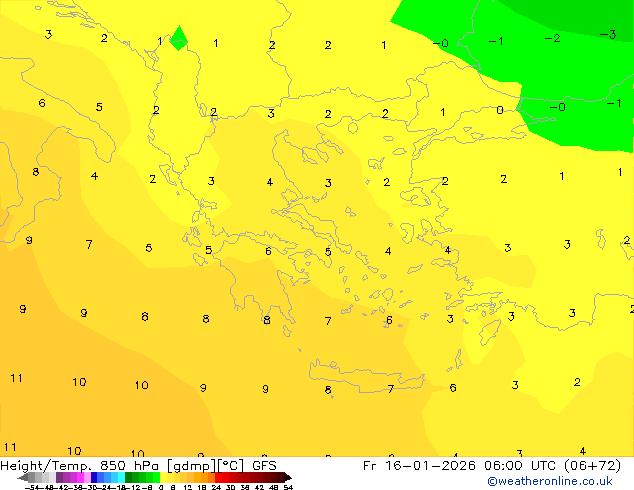This screenshot has height=490, width=634.
Task: Pick the dark blue swatch on color scale
Action: point(94,477)
